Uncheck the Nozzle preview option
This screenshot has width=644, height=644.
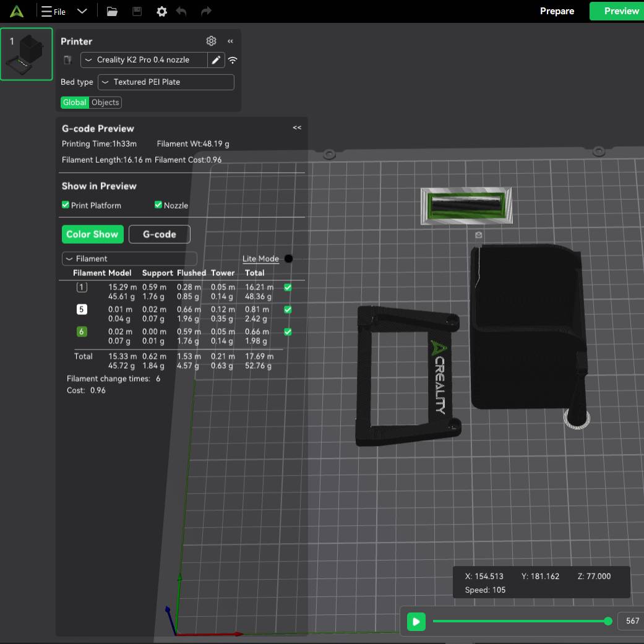(157, 205)
